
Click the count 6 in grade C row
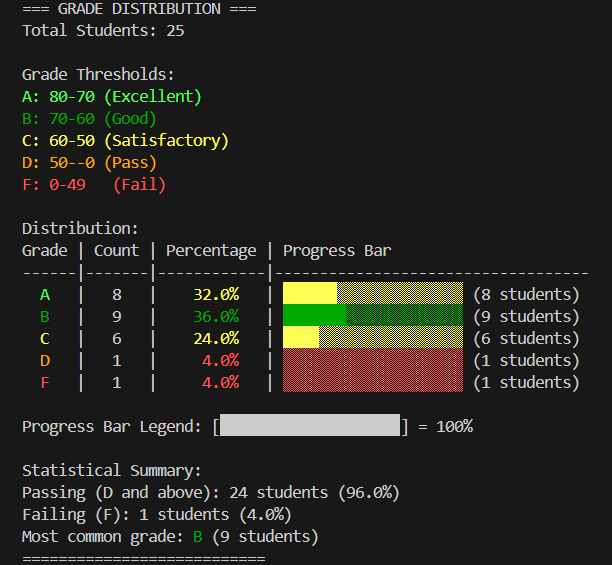pyautogui.click(x=117, y=339)
